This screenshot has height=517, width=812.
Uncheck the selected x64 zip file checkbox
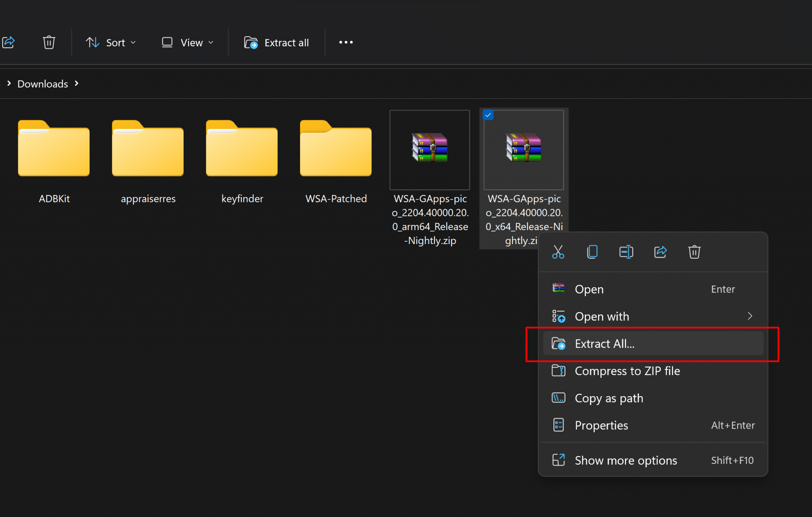tap(488, 115)
